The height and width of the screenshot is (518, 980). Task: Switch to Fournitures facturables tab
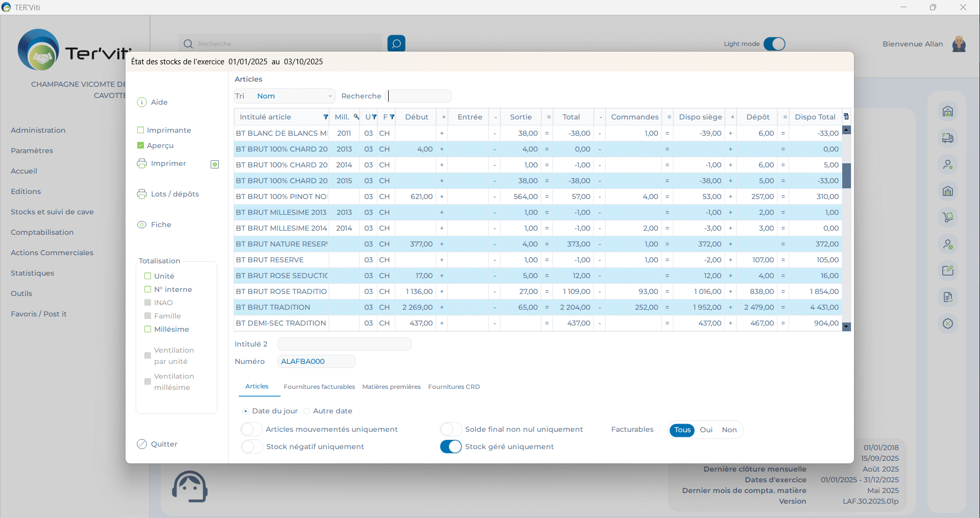point(319,387)
